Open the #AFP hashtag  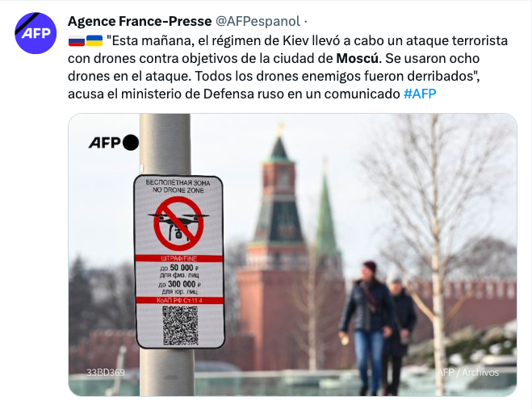[x=420, y=94]
